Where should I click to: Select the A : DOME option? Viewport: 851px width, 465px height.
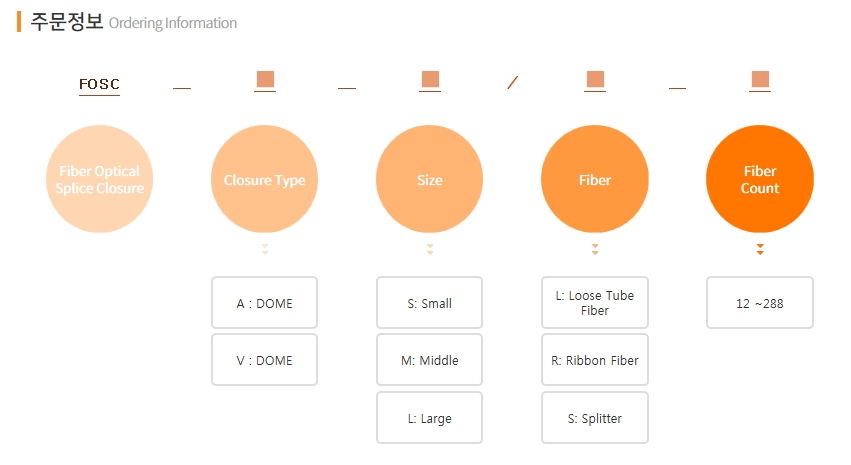point(264,303)
